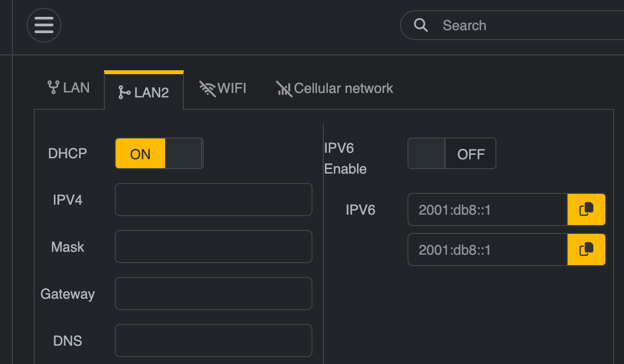
Task: Turn off the DHCP toggle
Action: pyautogui.click(x=159, y=153)
